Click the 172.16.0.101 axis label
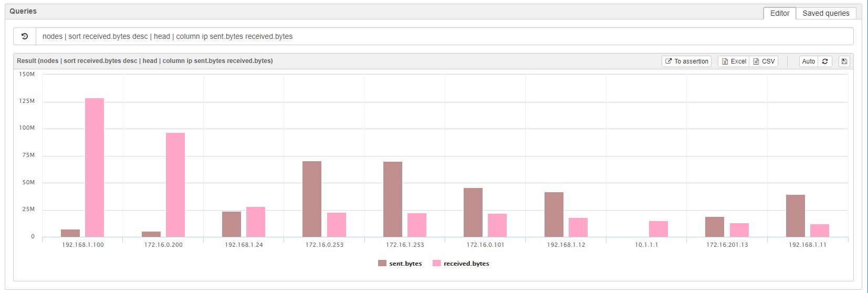Image resolution: width=868 pixels, height=293 pixels. [x=486, y=245]
